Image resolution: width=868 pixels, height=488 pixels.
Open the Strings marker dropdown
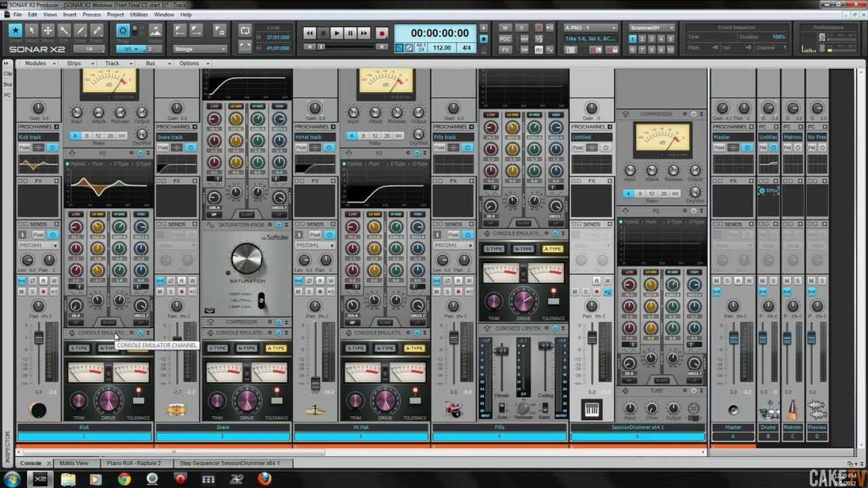click(199, 49)
